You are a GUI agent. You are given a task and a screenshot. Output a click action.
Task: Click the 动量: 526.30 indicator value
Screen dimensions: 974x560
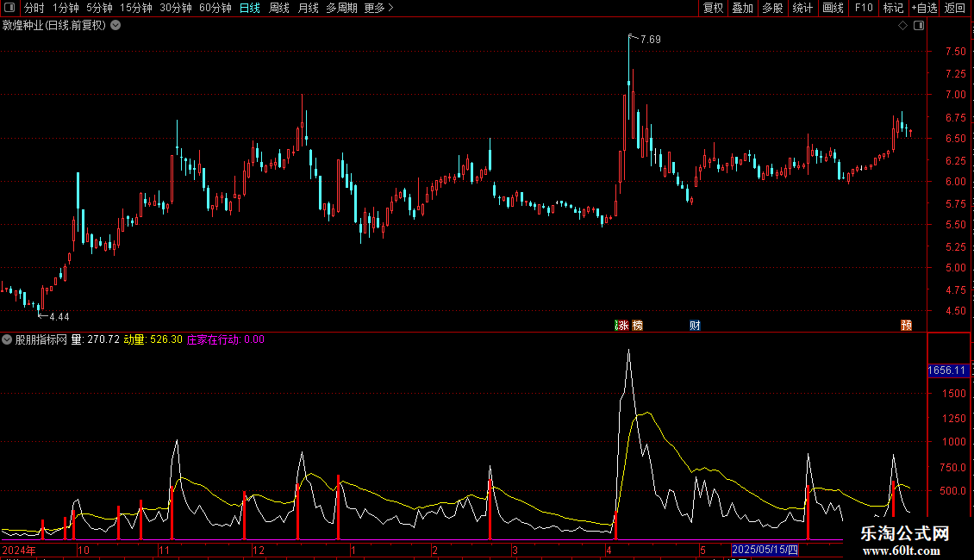153,339
